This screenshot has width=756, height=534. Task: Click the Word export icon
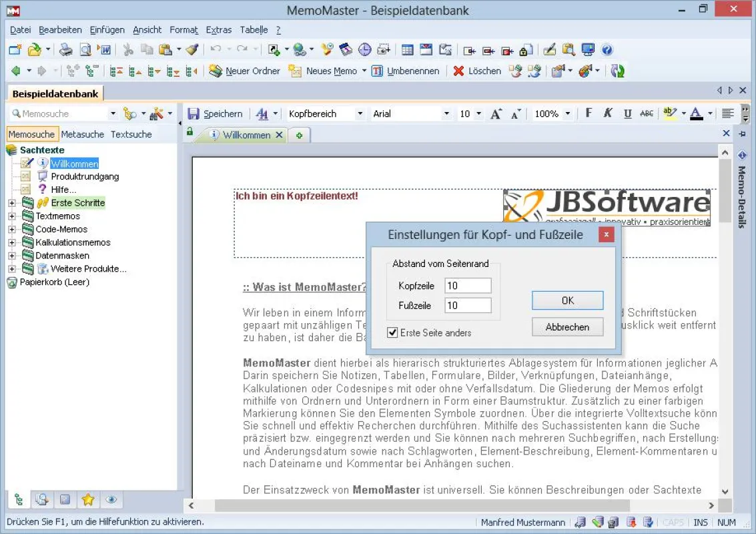[104, 49]
